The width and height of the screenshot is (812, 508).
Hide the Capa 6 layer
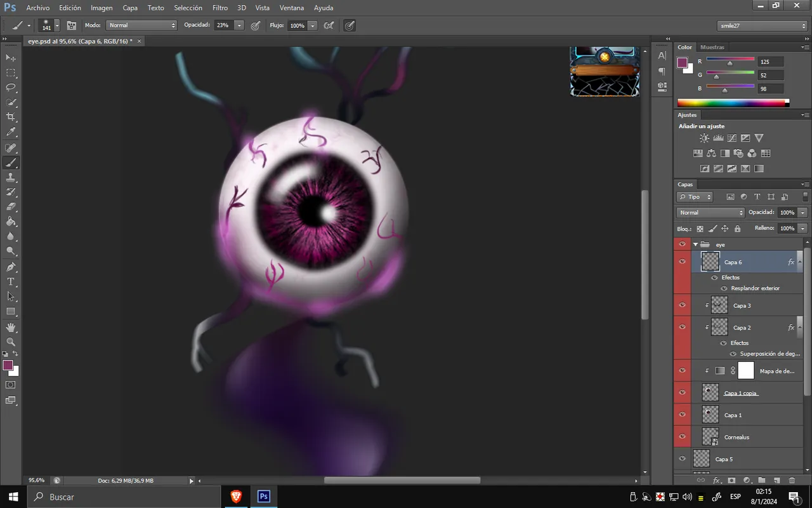[683, 262]
